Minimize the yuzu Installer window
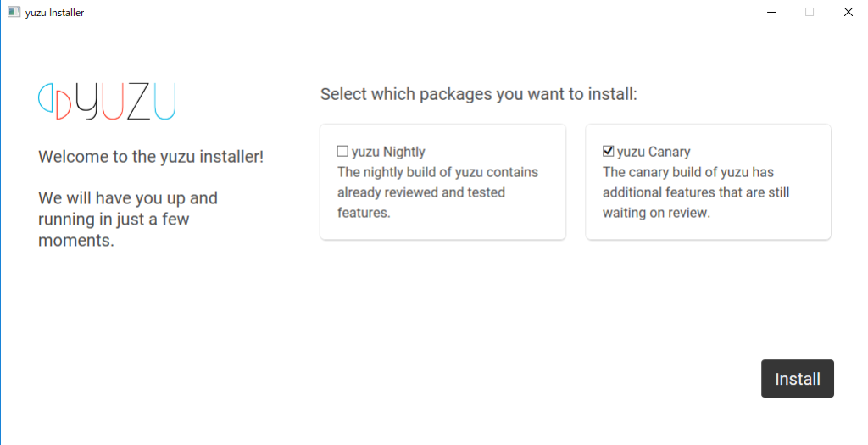Image resolution: width=868 pixels, height=445 pixels. tap(771, 12)
